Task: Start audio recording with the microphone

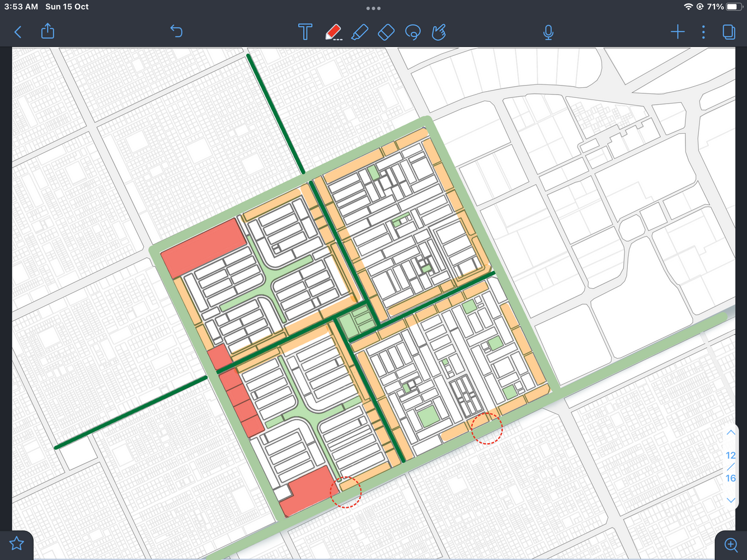Action: (548, 32)
